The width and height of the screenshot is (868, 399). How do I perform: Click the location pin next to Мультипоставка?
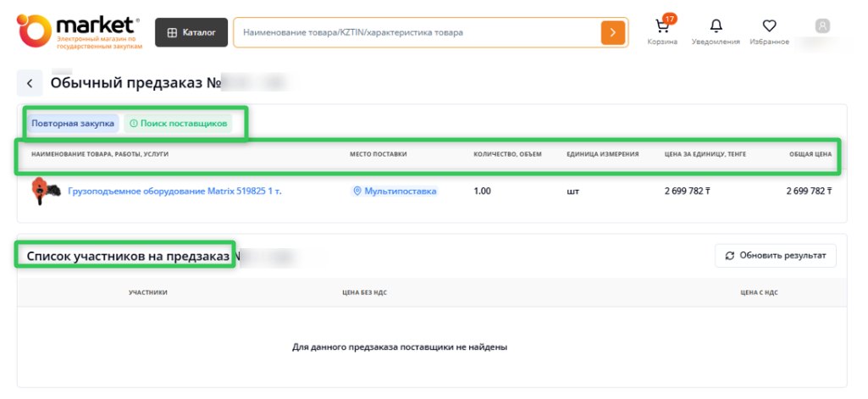357,191
